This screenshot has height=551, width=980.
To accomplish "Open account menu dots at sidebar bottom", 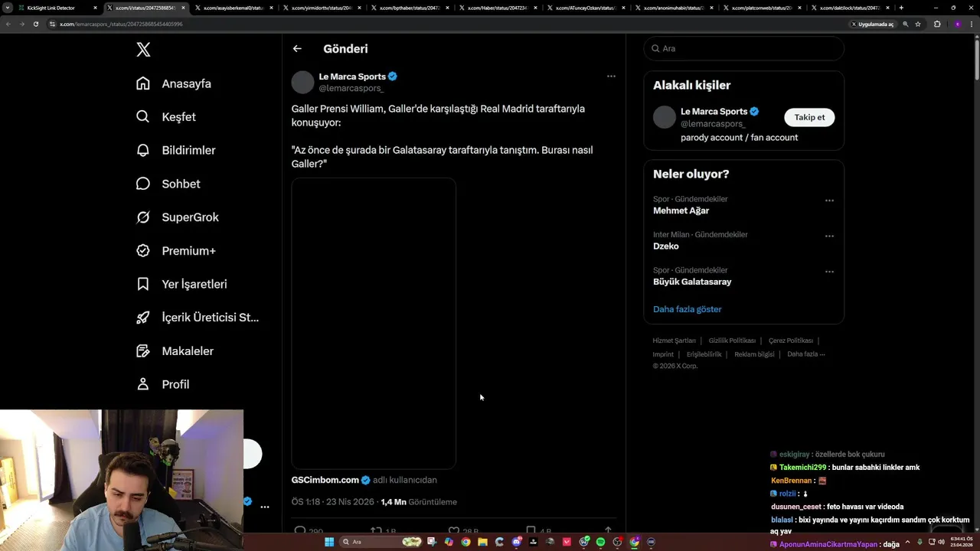I will click(265, 507).
